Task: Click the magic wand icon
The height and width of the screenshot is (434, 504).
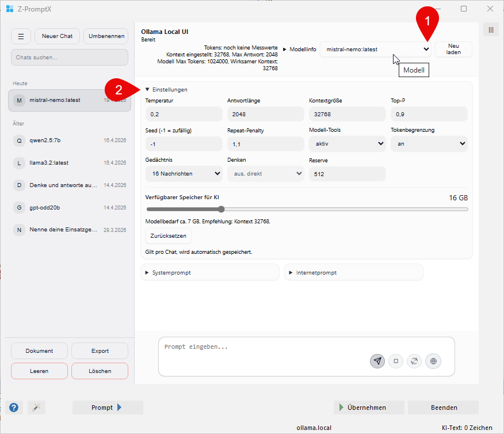Action: coord(36,408)
